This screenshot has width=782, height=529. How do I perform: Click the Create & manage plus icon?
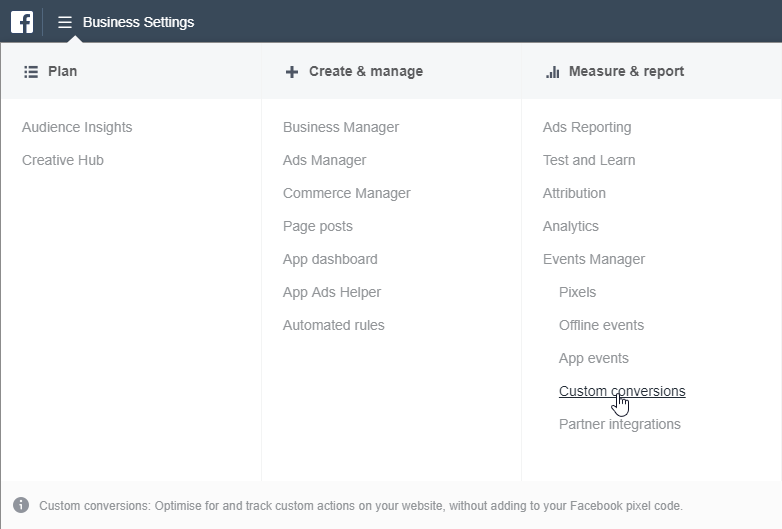coord(292,72)
